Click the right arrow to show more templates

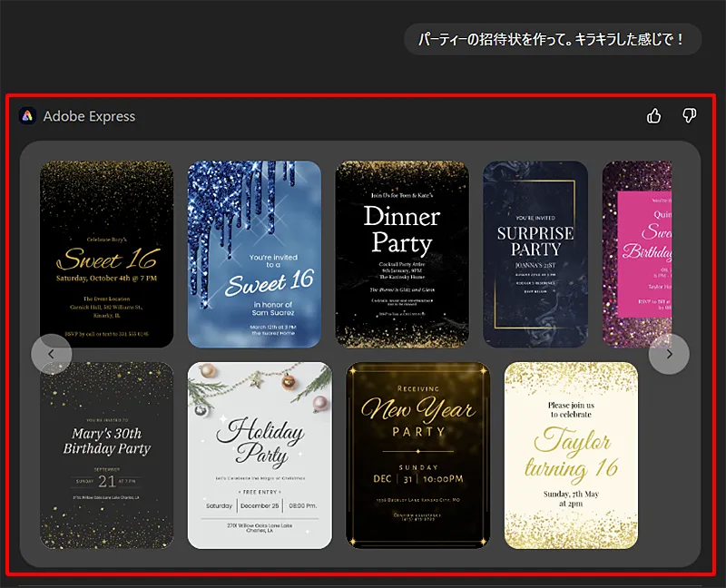(670, 354)
